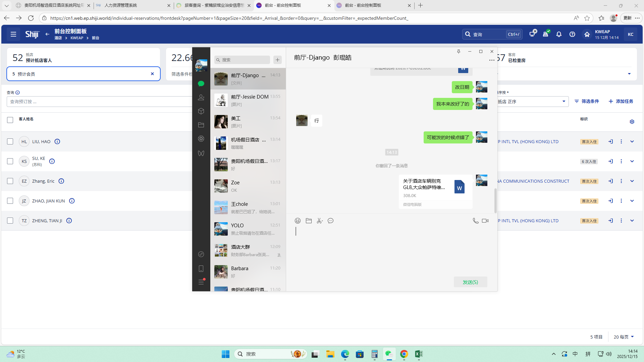Open the Zoe chat conversation

pos(248,186)
